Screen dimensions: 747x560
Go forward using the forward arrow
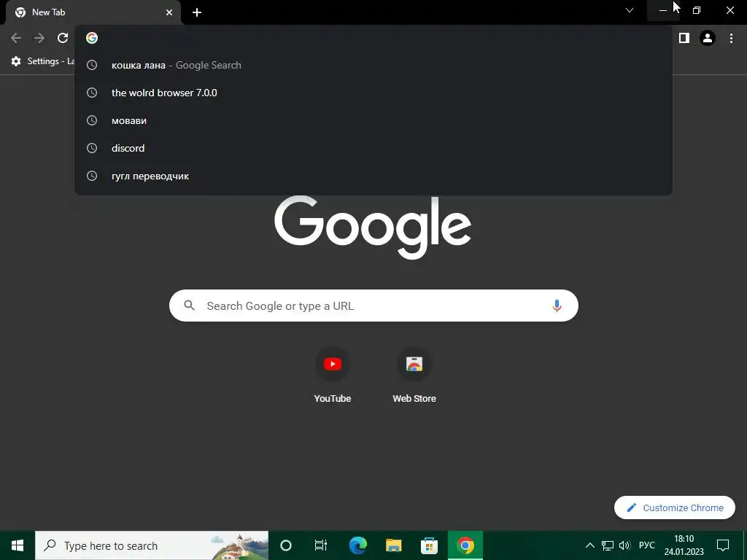[39, 38]
